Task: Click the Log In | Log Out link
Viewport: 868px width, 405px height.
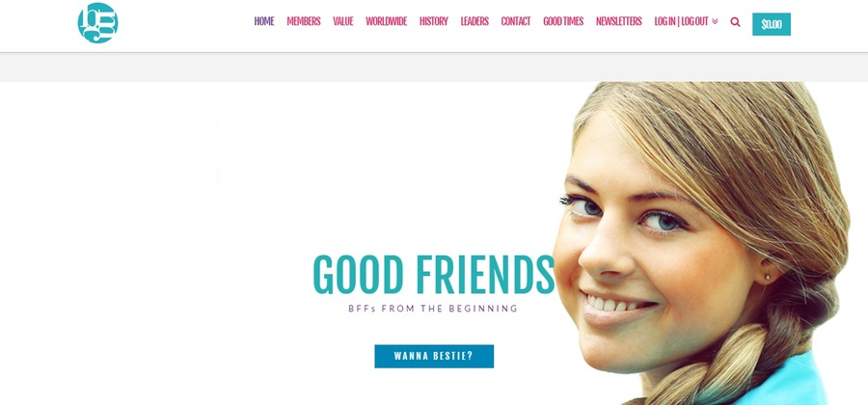Action: (x=681, y=21)
